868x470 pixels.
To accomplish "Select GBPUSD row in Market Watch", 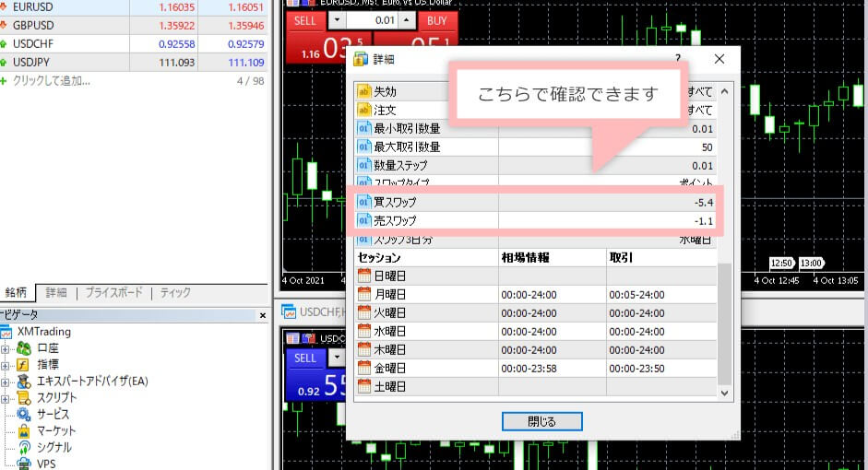I will 133,26.
